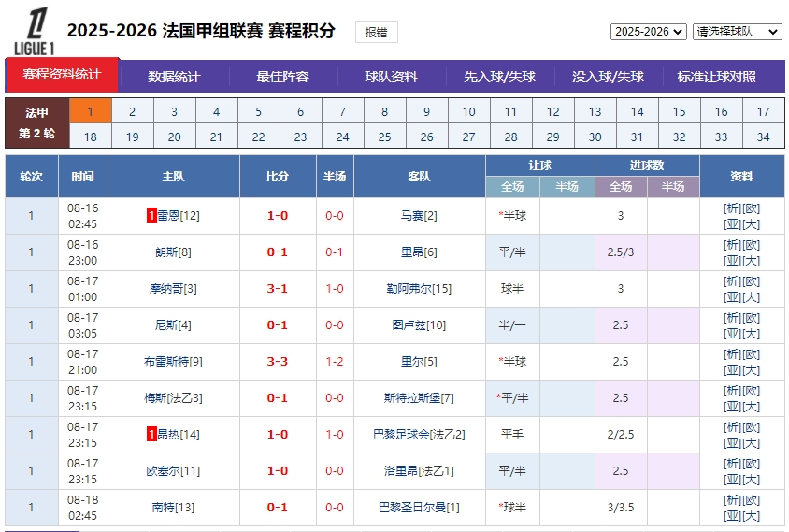The image size is (789, 532).
Task: Jump to round 34 of the schedule
Action: pyautogui.click(x=763, y=137)
